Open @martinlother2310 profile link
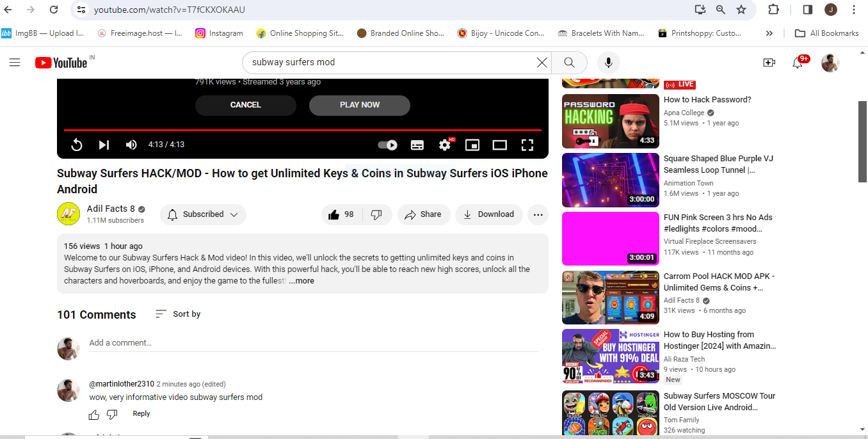868x439 pixels. (122, 384)
